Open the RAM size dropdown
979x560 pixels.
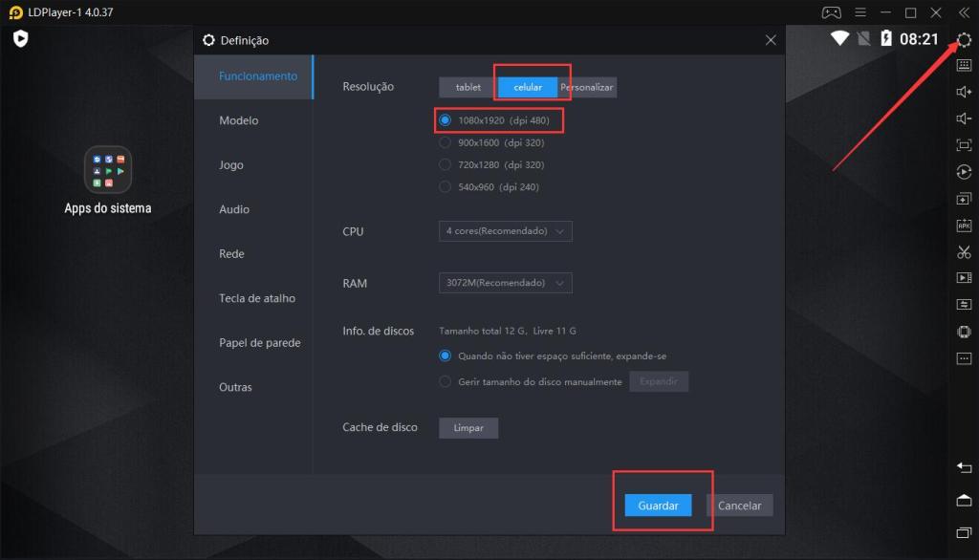point(506,283)
